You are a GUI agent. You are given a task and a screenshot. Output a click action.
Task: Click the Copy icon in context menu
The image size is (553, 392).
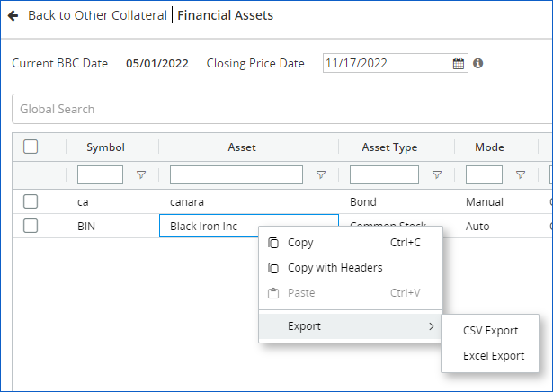(273, 243)
